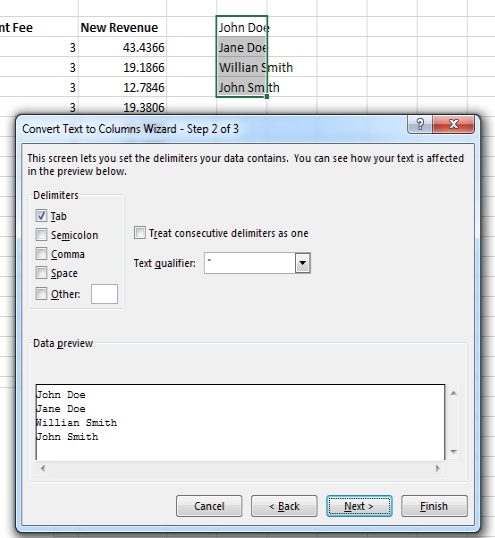This screenshot has height=538, width=495.
Task: Click preview horizontal scroll left arrow
Action: [43, 468]
